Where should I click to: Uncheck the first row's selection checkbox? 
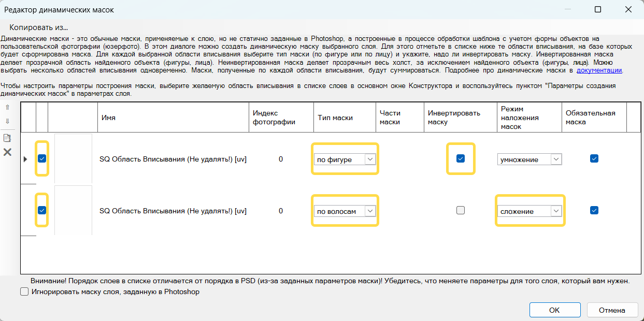pyautogui.click(x=42, y=158)
